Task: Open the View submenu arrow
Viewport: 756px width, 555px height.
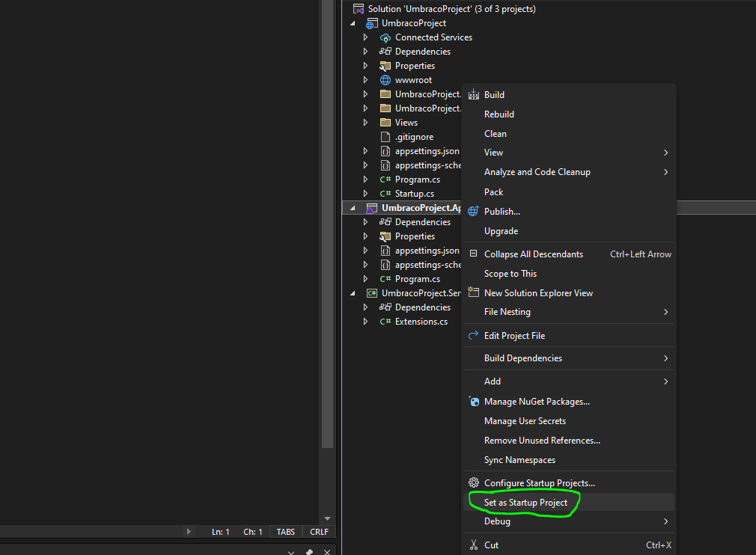Action: point(666,153)
